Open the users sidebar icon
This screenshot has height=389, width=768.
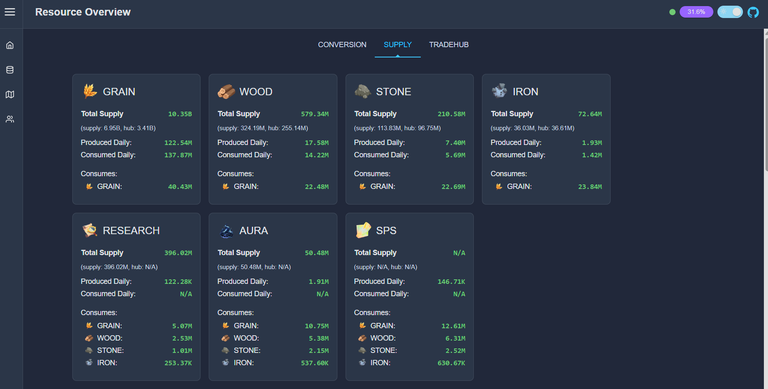10,119
